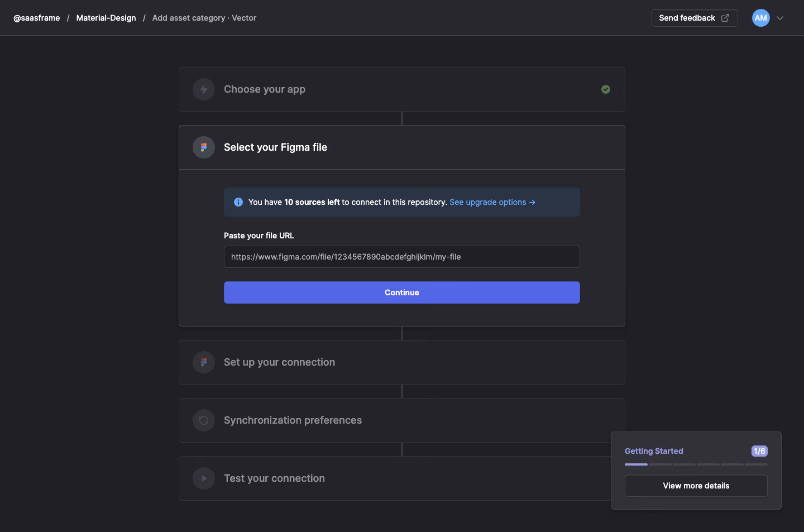Click the Figma logo beside Set up your connection

coord(204,362)
